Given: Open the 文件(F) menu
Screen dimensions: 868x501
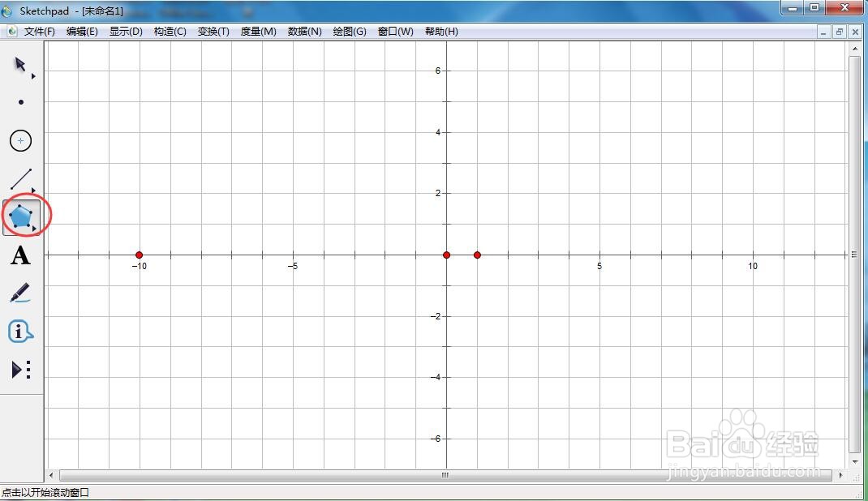Looking at the screenshot, I should coord(39,32).
